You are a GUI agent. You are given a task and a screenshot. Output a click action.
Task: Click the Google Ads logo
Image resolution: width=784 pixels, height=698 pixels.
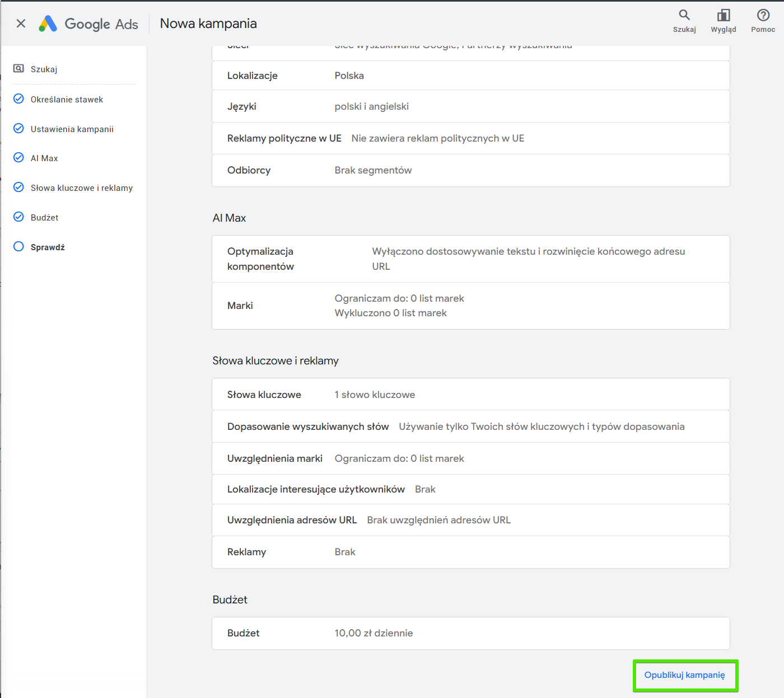(x=88, y=24)
